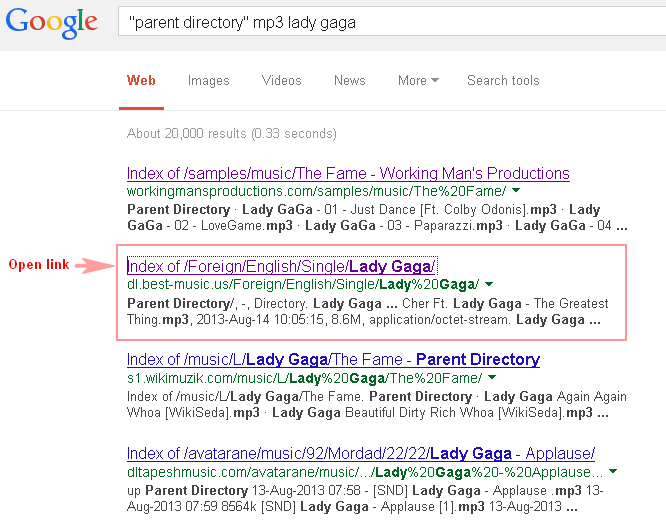Switch to the Videos tab

pyautogui.click(x=281, y=80)
